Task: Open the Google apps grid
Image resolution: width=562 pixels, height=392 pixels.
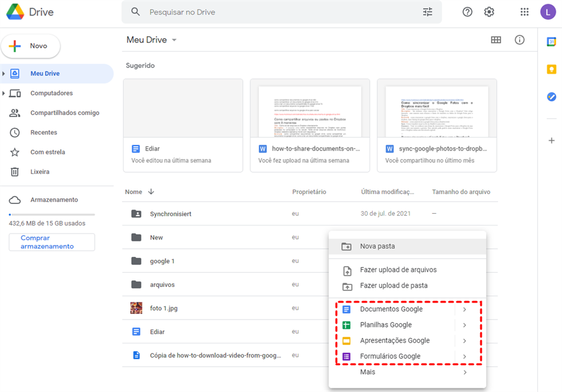Action: tap(524, 12)
